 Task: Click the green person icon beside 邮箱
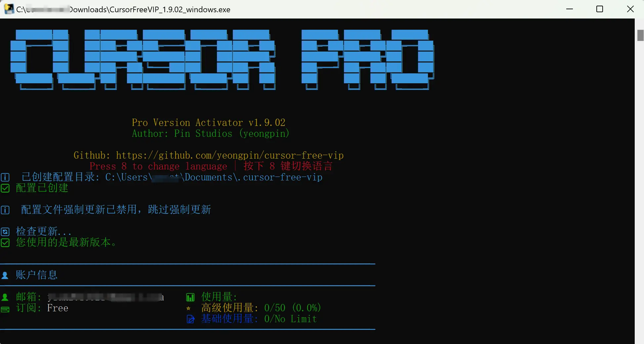tap(5, 297)
